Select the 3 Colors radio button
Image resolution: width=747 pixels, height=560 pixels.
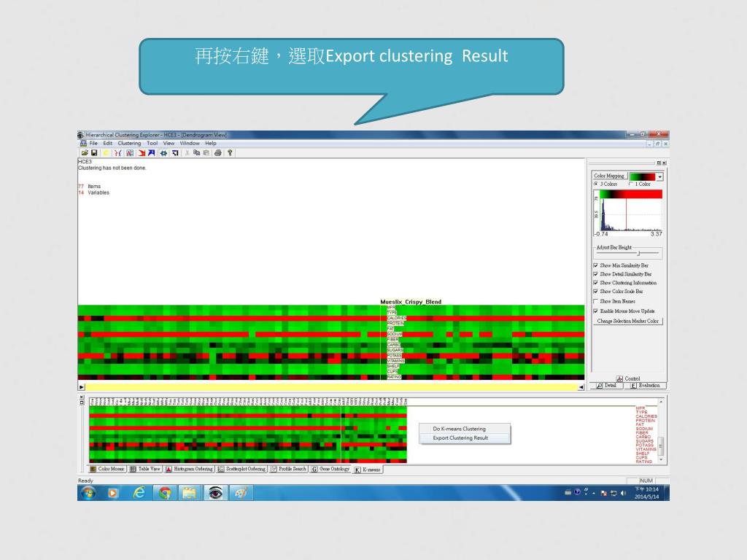(596, 184)
